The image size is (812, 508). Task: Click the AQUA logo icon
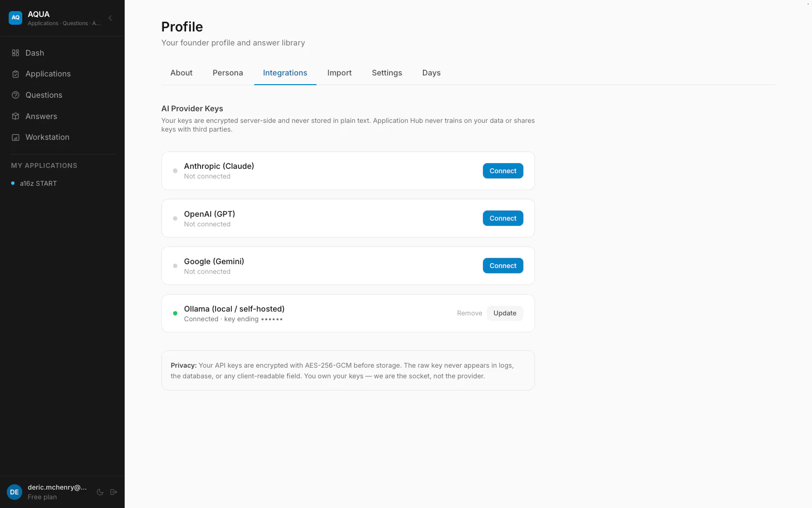(x=15, y=18)
